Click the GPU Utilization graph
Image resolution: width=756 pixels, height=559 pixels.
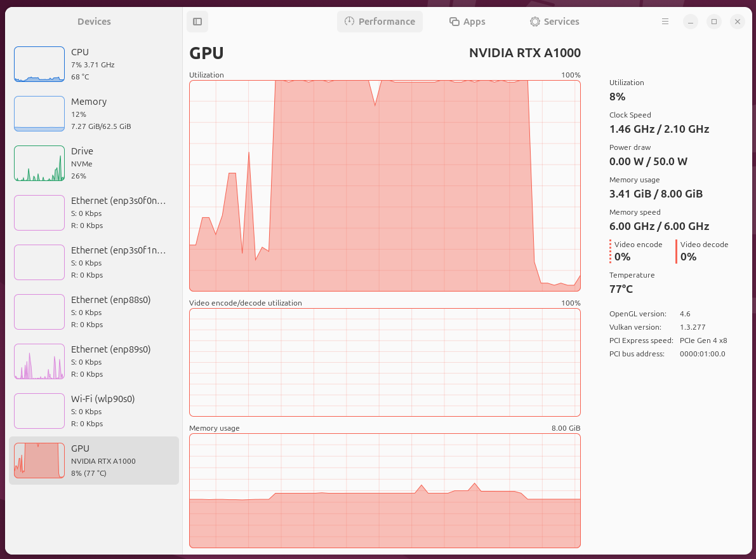click(x=384, y=185)
